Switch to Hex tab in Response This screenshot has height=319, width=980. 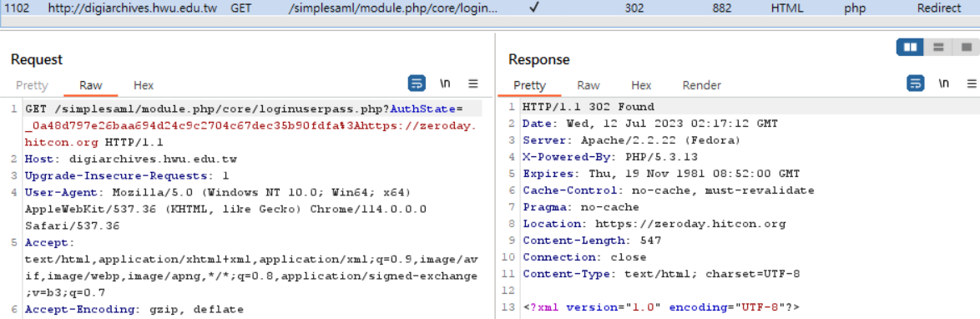tap(641, 86)
